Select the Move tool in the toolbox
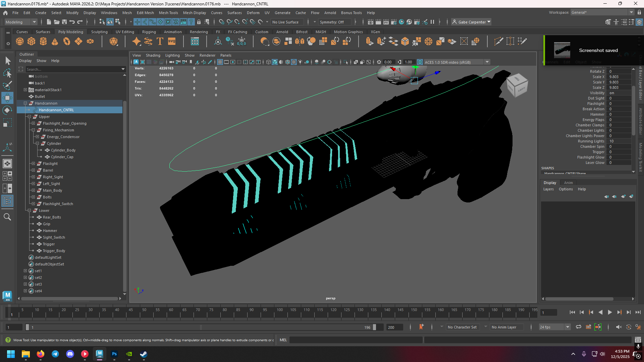Viewport: 644px width, 362px height. pyautogui.click(x=7, y=98)
